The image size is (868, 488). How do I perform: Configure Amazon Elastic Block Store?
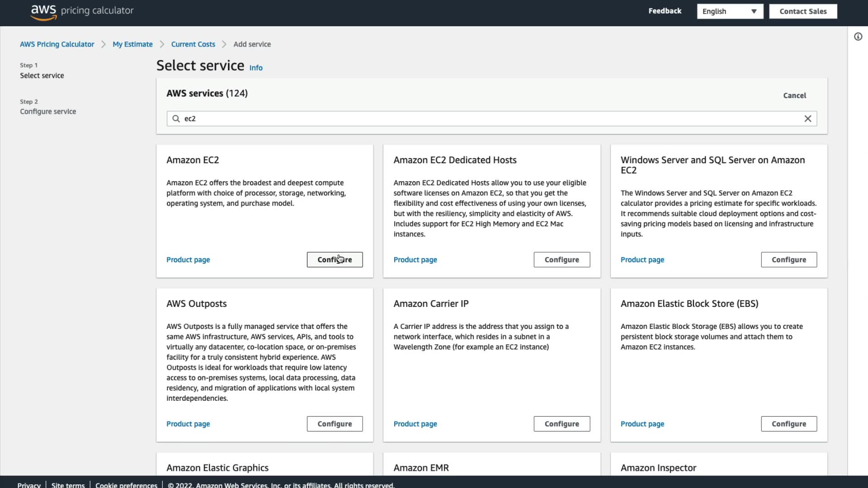[x=788, y=424]
